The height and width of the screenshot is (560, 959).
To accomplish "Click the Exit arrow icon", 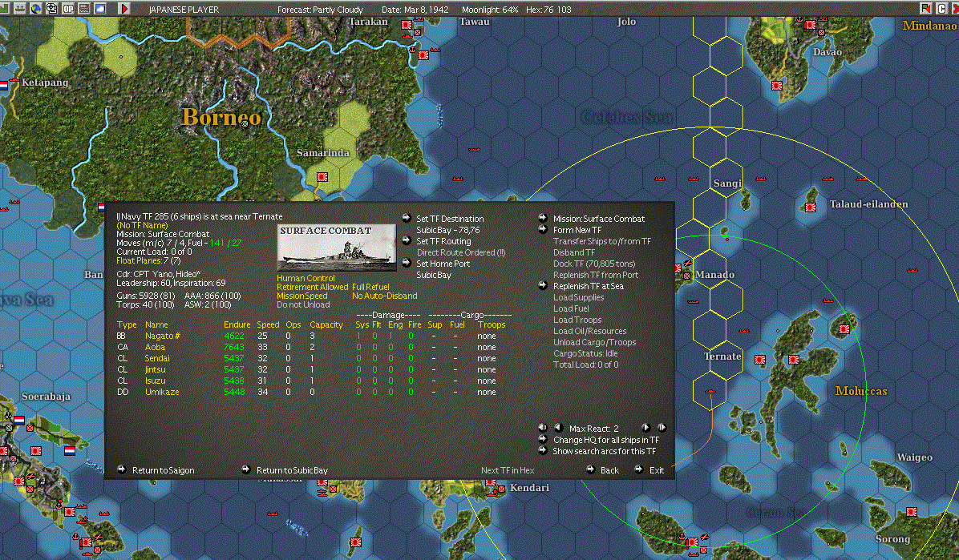I will click(638, 469).
